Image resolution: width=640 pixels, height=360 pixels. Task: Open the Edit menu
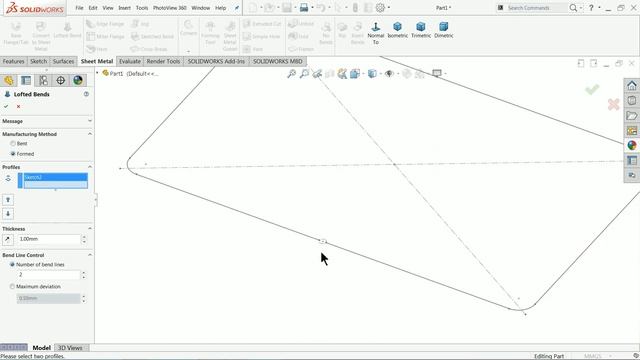[x=93, y=8]
